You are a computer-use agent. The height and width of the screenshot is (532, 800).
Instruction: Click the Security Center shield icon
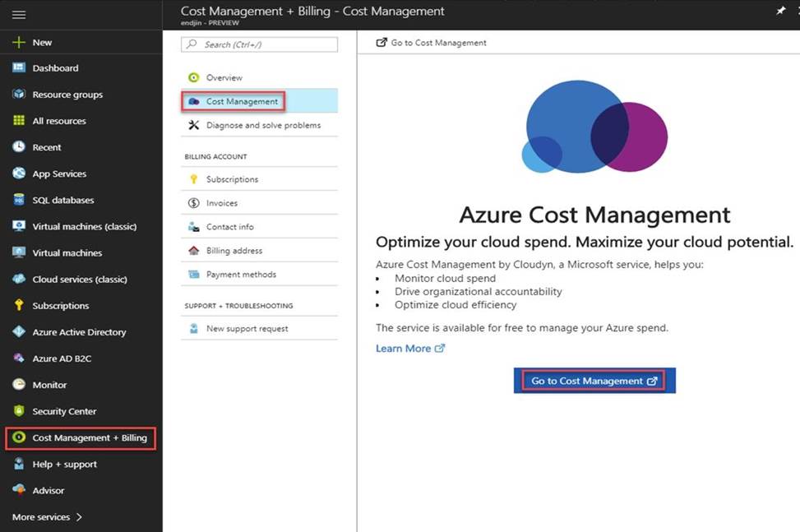click(x=18, y=411)
